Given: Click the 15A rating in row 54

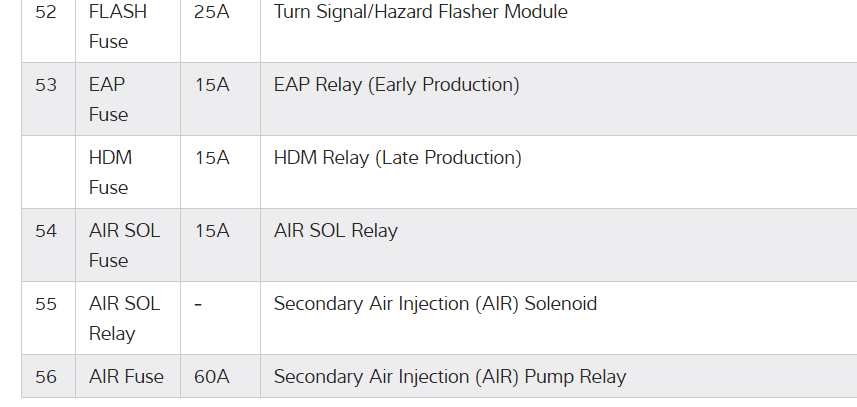Looking at the screenshot, I should (212, 231).
